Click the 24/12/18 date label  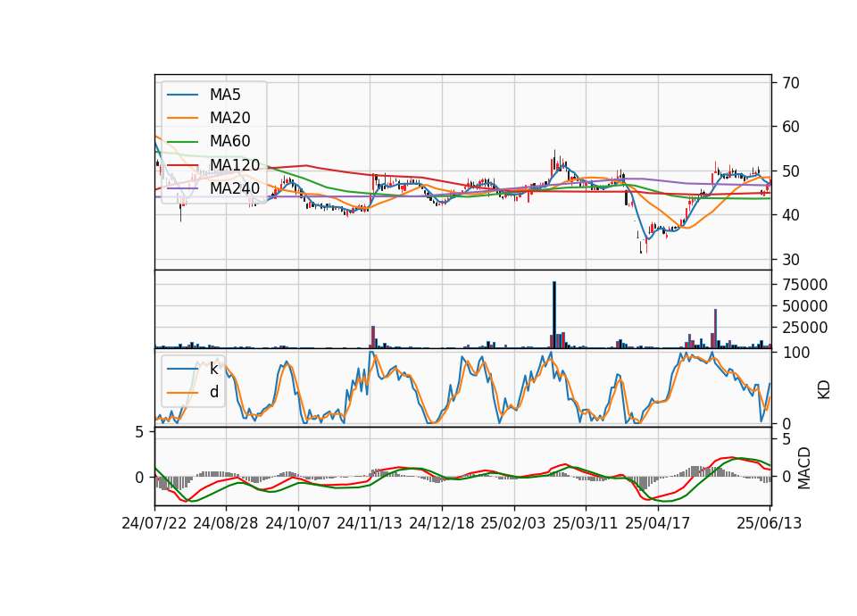pos(442,523)
